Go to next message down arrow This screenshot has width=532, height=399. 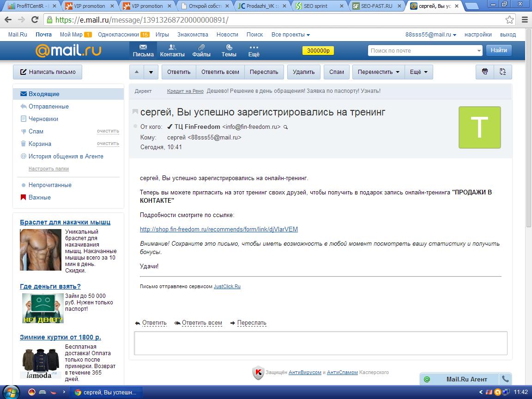coord(151,72)
